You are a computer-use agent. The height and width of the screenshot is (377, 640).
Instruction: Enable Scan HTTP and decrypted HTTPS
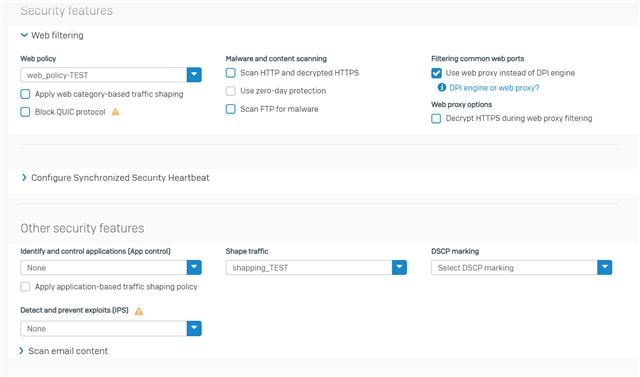point(231,73)
